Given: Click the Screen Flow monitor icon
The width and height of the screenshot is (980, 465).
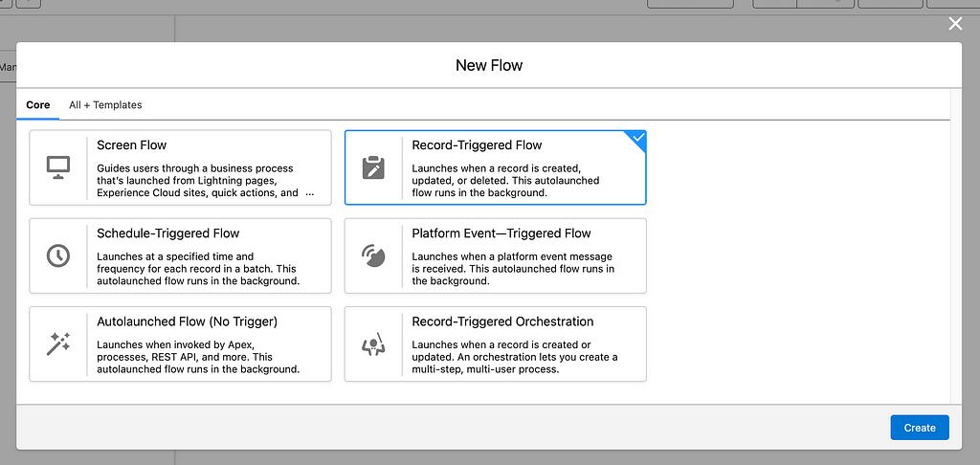Looking at the screenshot, I should coord(58,167).
